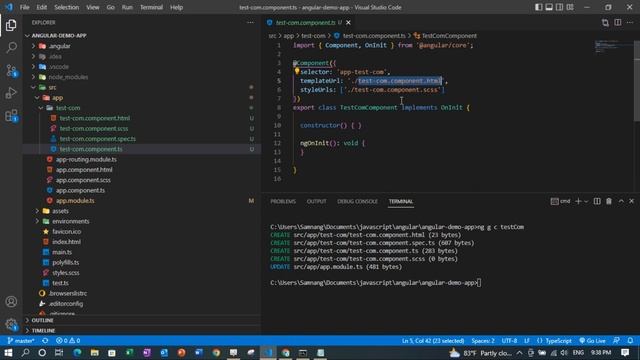Open the Help menu
This screenshot has height=360, width=640.
point(176,7)
